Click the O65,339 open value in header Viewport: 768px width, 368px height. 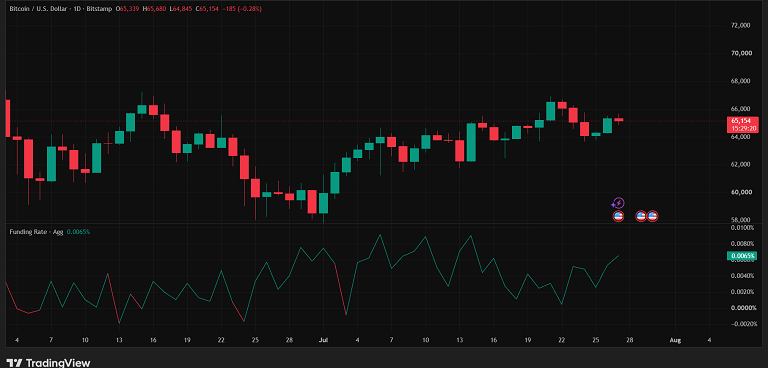(x=126, y=9)
